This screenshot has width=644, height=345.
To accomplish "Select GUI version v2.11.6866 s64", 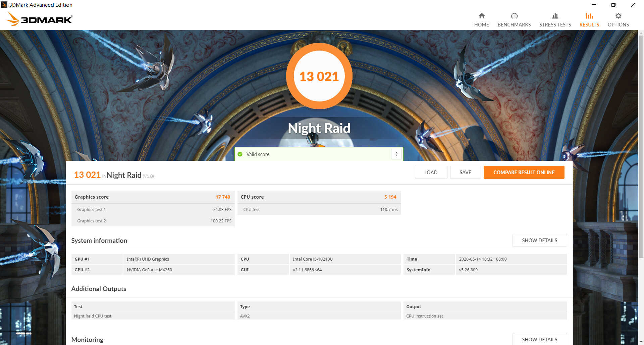I will (307, 270).
